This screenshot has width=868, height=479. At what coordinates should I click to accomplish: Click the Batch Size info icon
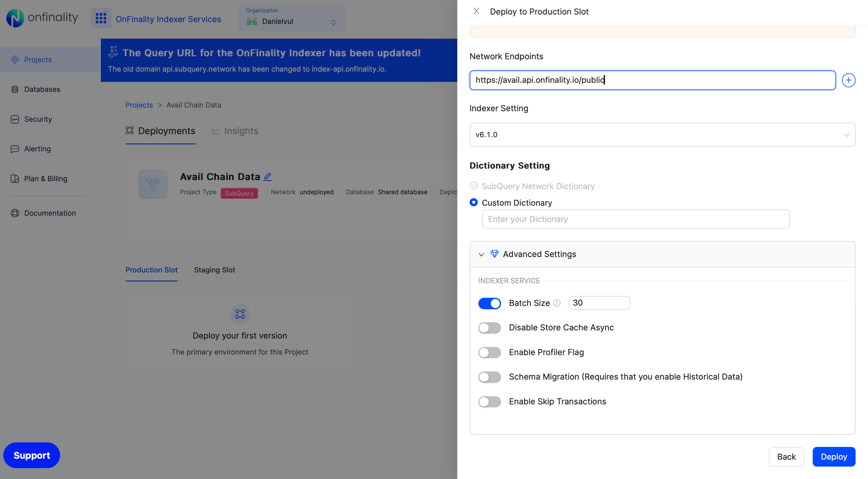pyautogui.click(x=557, y=303)
